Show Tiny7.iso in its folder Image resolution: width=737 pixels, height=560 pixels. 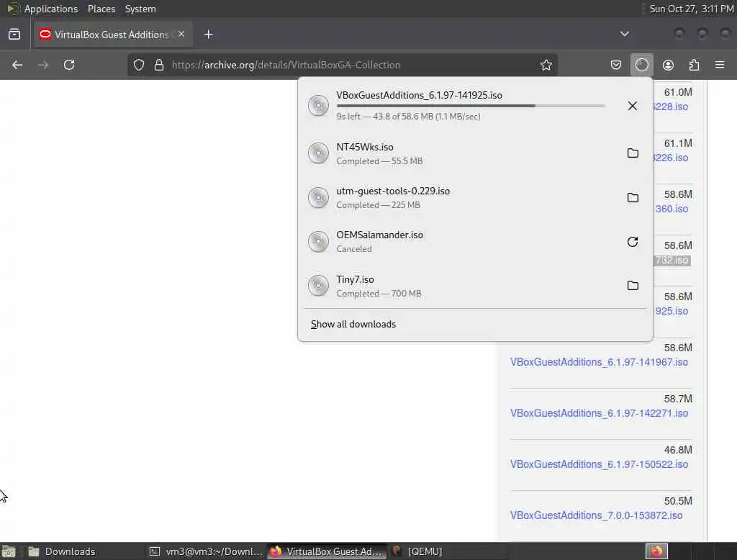click(633, 286)
